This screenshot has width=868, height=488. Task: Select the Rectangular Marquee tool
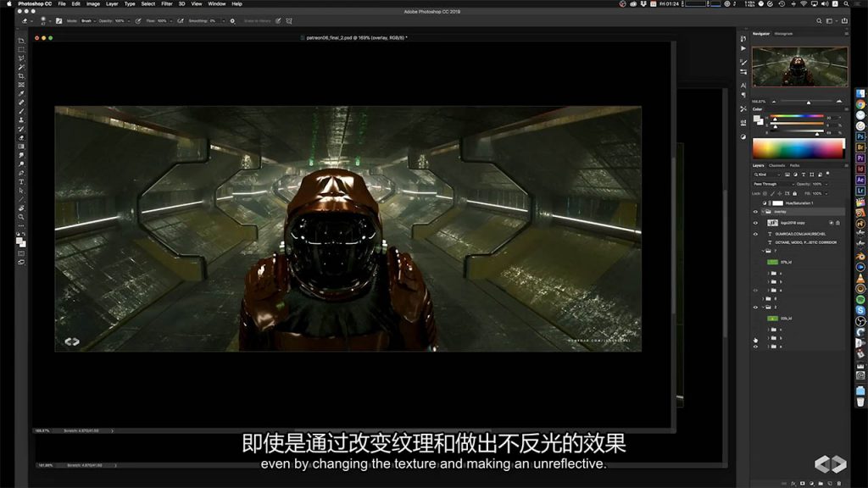click(x=21, y=50)
